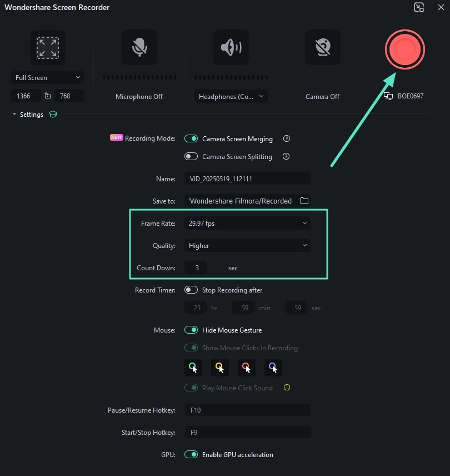
Task: Open the Settings tutorial graduation cap icon
Action: (x=53, y=115)
